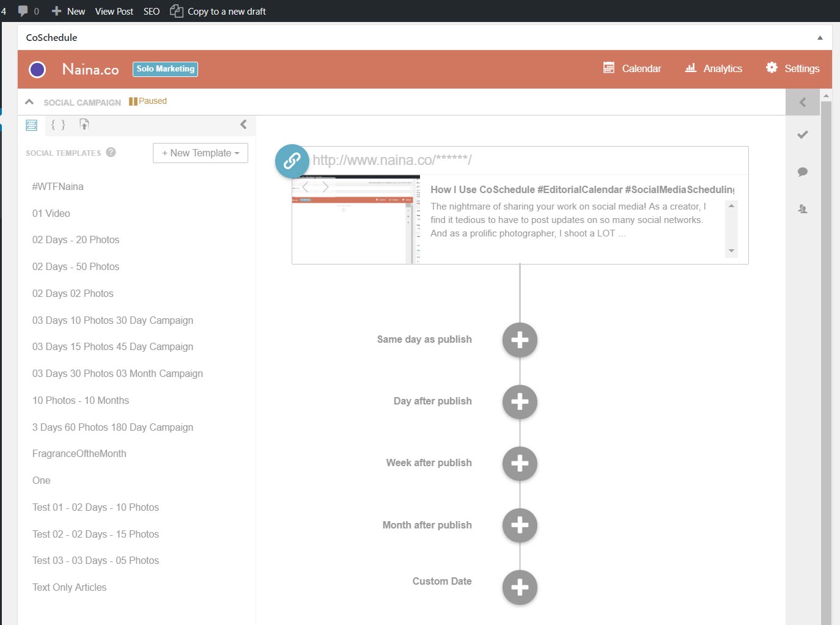Add message for Custom Date
Screen dimensions: 840x625
tap(520, 587)
